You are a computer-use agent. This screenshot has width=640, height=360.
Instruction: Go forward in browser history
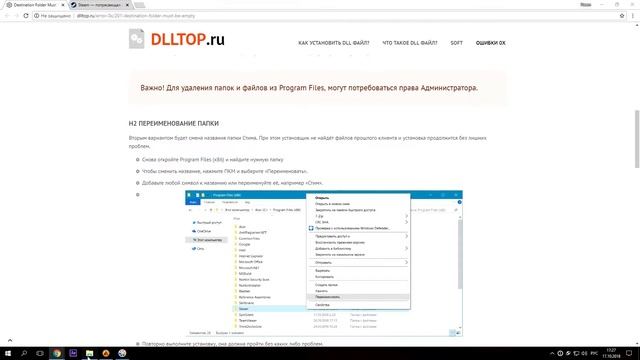point(16,16)
